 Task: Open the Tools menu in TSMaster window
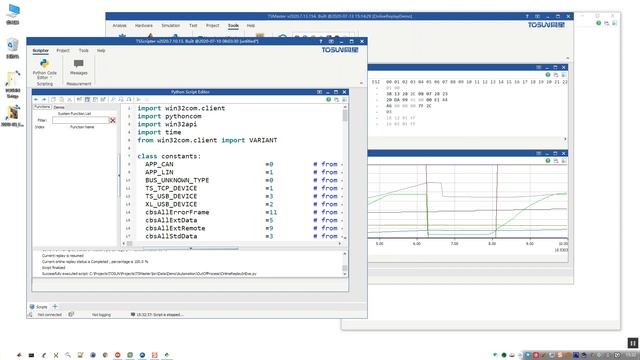click(233, 25)
